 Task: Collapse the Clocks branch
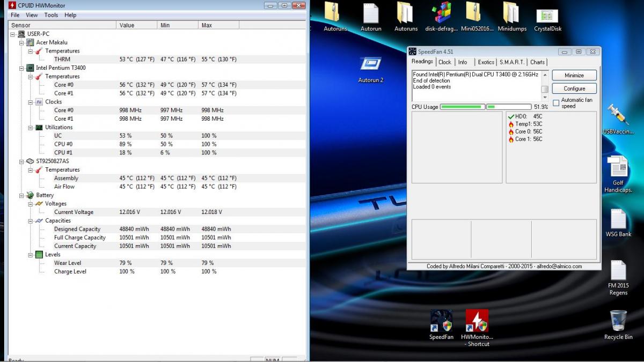click(x=31, y=102)
